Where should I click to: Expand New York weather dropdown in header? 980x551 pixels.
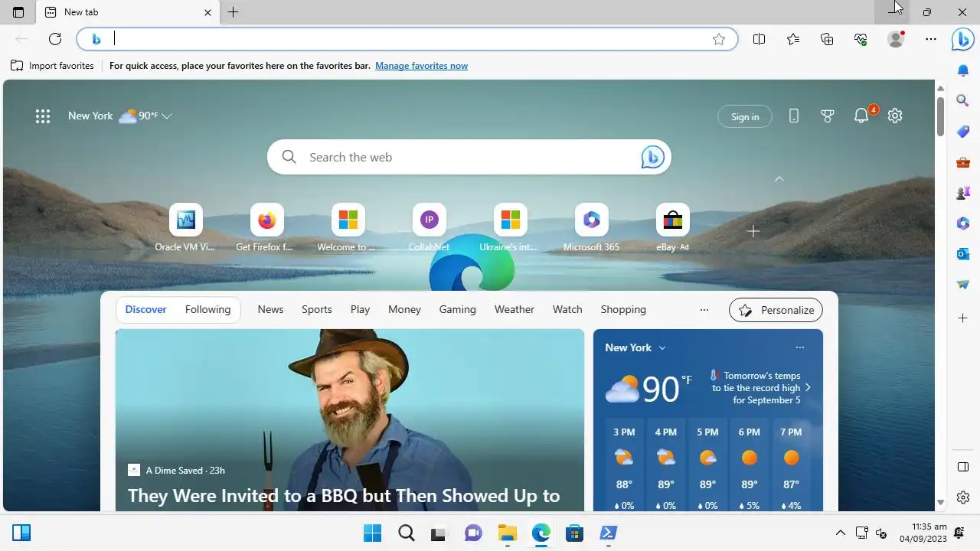click(167, 116)
